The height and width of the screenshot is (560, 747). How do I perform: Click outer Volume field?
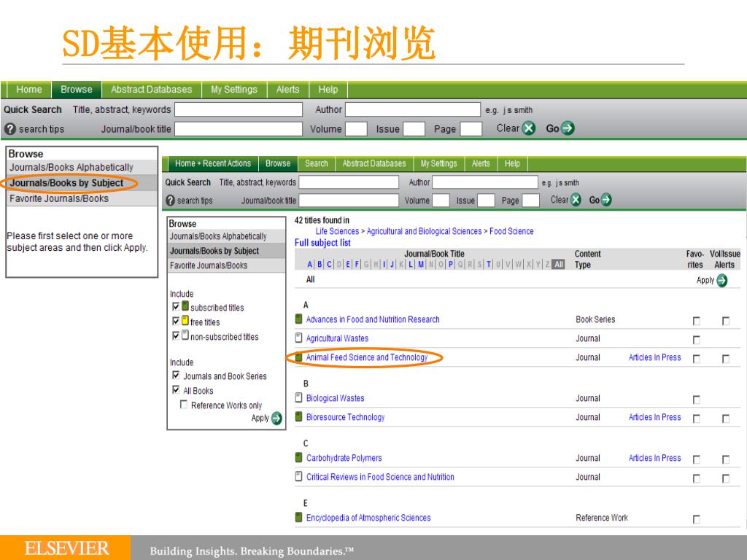(x=356, y=129)
